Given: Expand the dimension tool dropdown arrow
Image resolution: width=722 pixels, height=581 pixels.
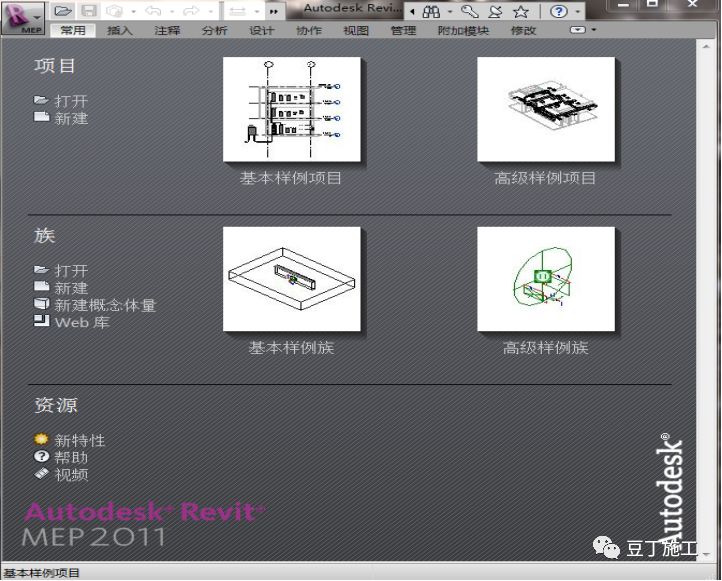Looking at the screenshot, I should coord(256,12).
